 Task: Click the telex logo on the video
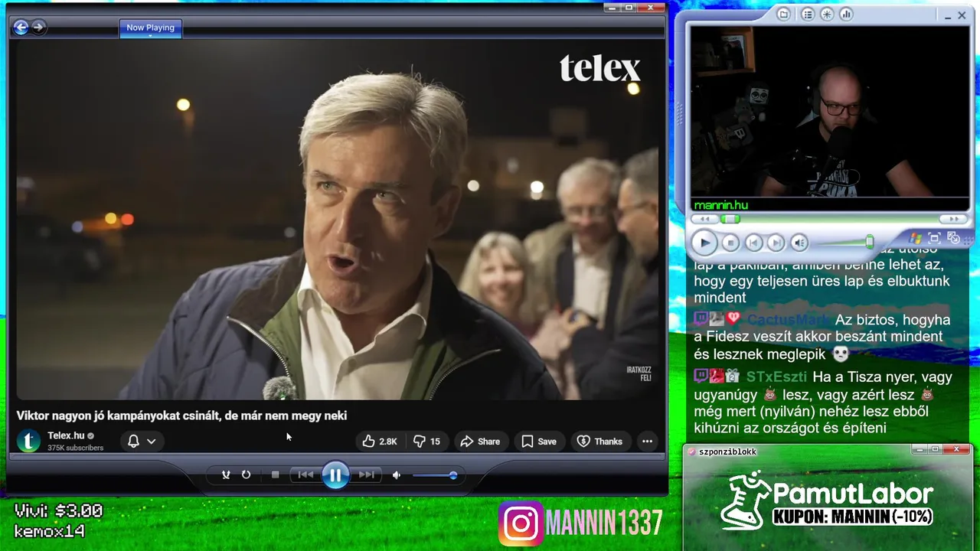599,68
